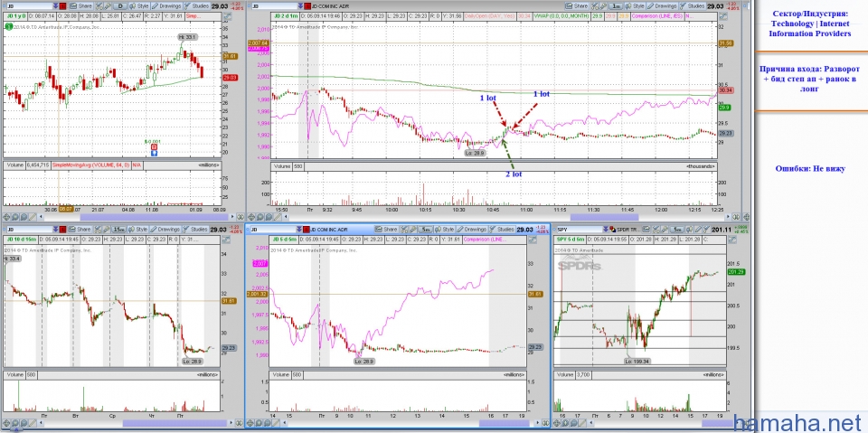Edit the JD symbol field in daily chart
Screen dimensions: 868x433
click(29, 5)
